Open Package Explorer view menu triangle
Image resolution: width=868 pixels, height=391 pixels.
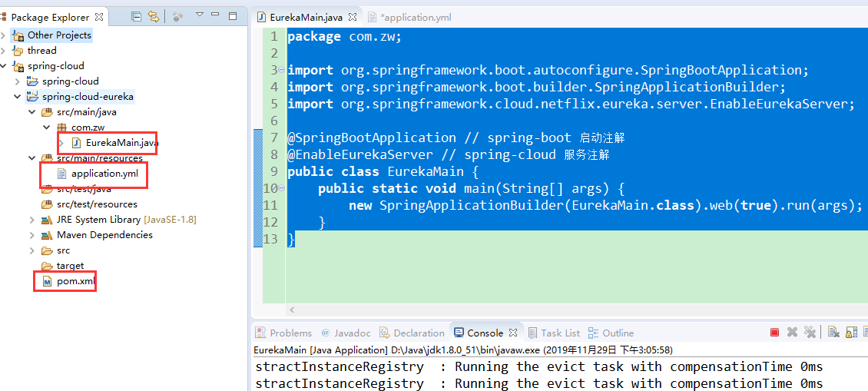(x=200, y=15)
